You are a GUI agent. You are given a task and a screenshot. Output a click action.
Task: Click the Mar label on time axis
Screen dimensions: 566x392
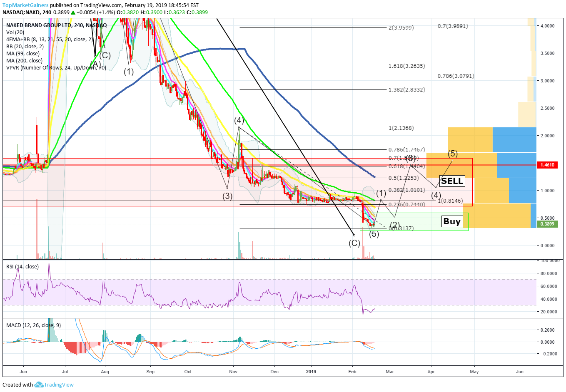(x=389, y=372)
